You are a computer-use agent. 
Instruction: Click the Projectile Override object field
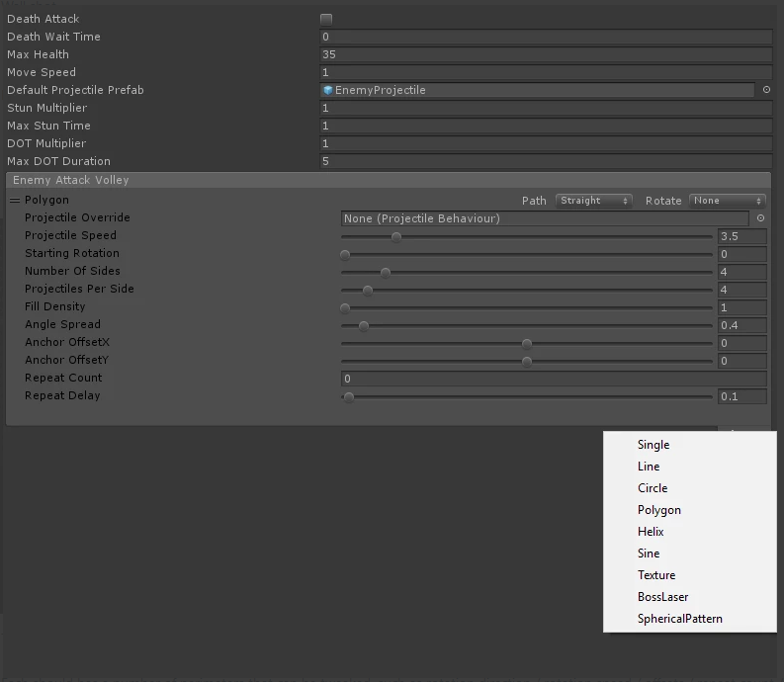pyautogui.click(x=545, y=218)
